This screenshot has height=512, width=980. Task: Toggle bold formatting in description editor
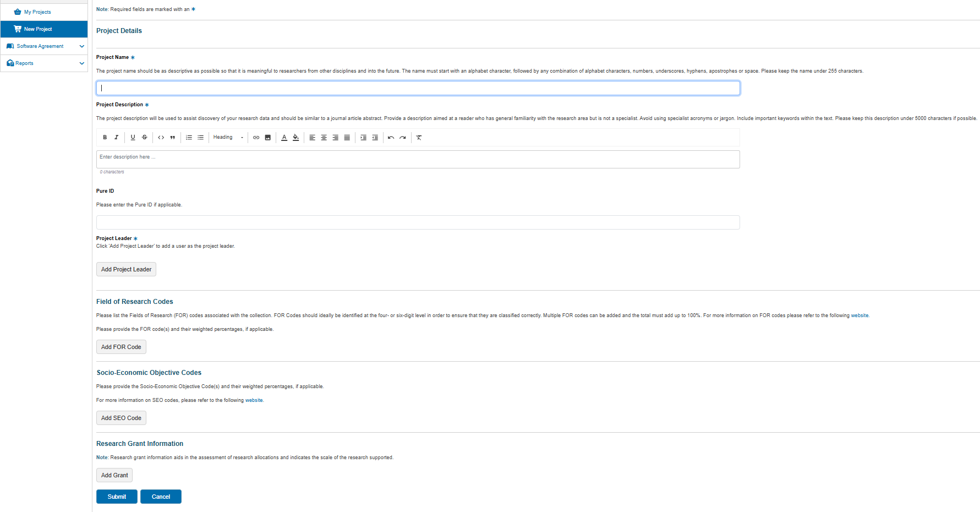[x=105, y=138]
